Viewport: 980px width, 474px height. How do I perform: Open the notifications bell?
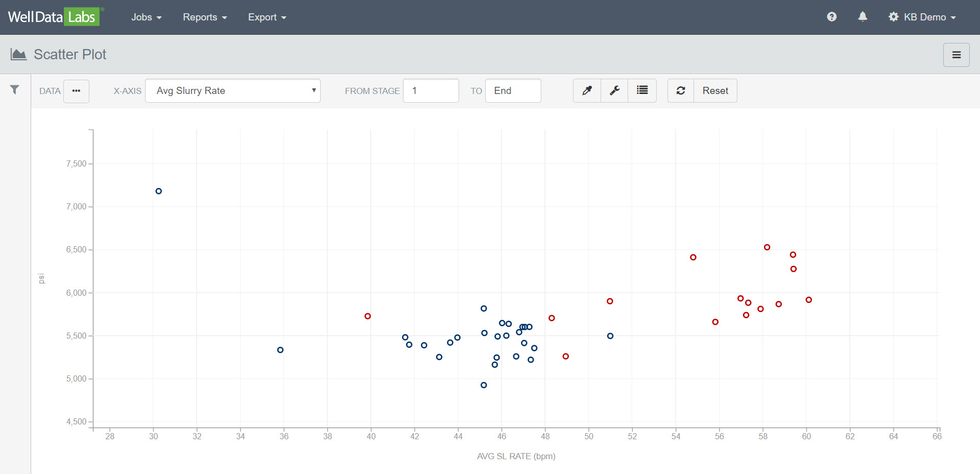(863, 17)
